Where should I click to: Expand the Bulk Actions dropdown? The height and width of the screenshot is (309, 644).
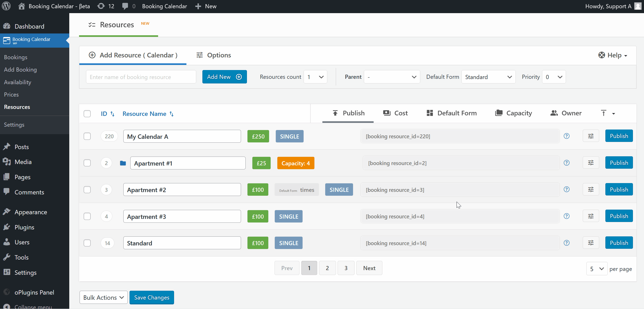(x=103, y=297)
